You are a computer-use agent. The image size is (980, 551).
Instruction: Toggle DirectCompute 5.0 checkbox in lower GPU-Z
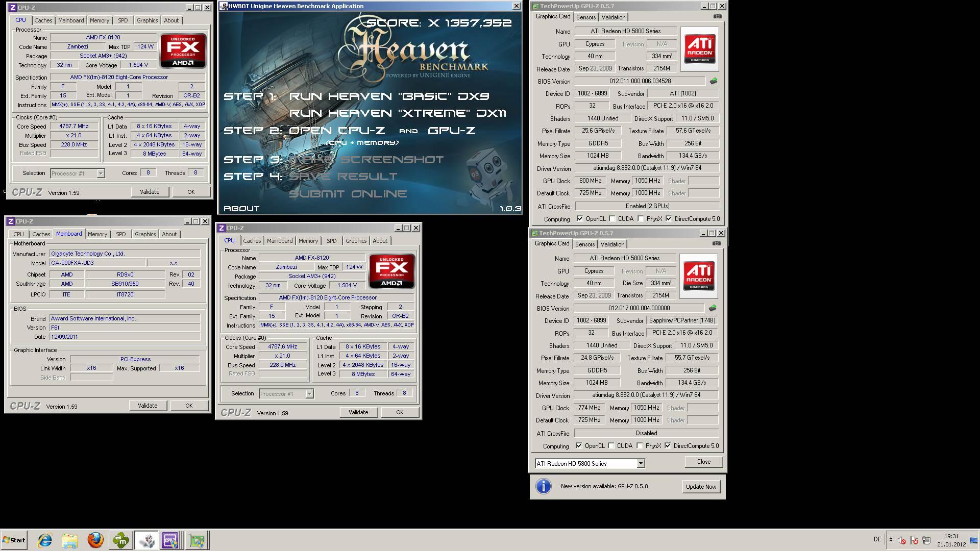[x=668, y=446]
